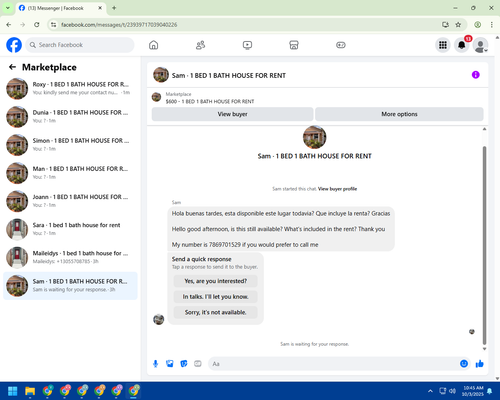500x400 pixels.
Task: Open notifications bell with 13 badge
Action: (x=462, y=45)
